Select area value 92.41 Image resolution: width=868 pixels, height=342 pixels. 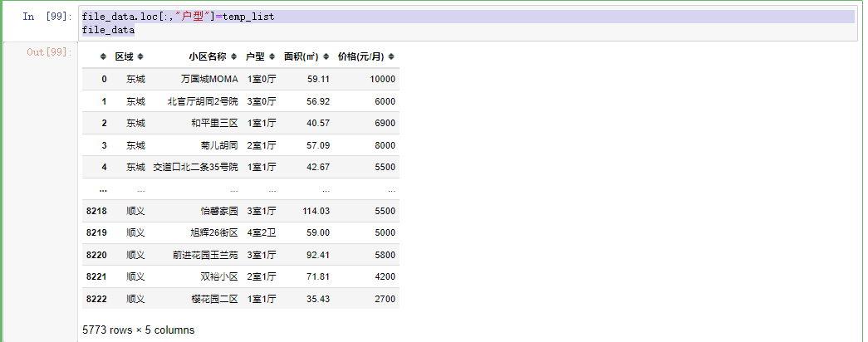[x=318, y=255]
